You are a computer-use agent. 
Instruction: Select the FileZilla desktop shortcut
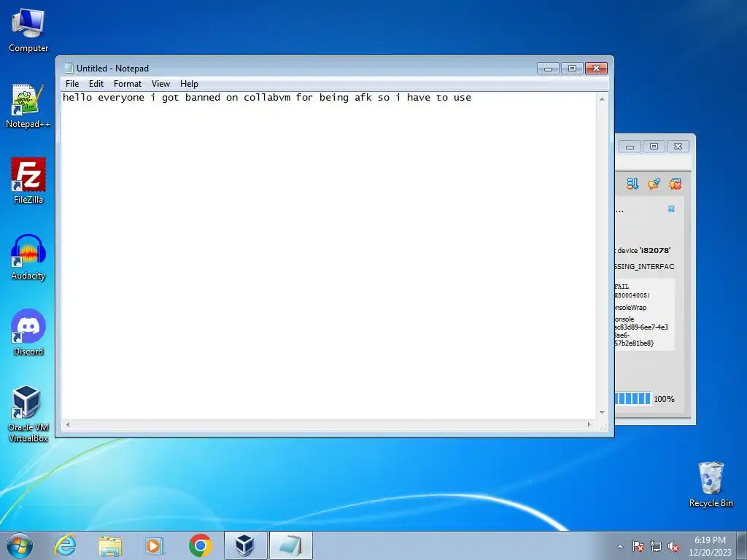28,181
